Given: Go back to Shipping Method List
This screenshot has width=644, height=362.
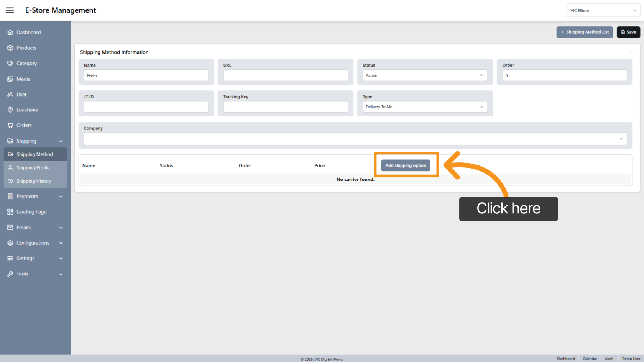Looking at the screenshot, I should point(585,32).
